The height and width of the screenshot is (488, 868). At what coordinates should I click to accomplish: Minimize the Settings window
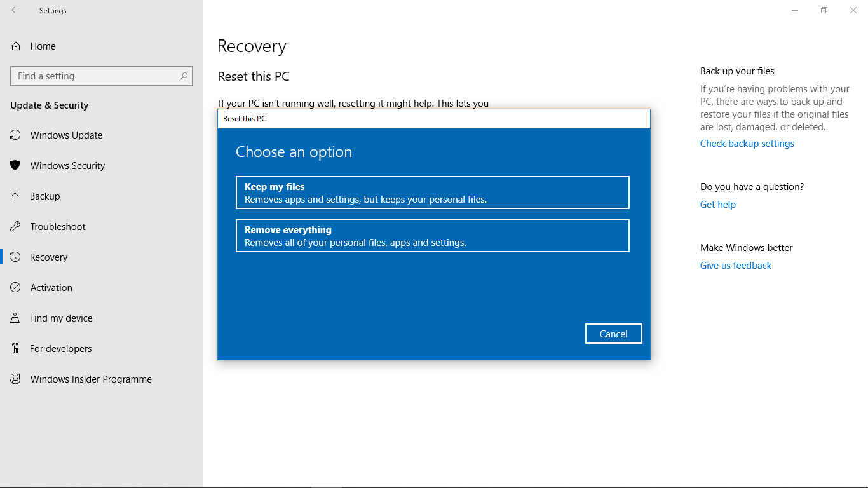pyautogui.click(x=795, y=10)
